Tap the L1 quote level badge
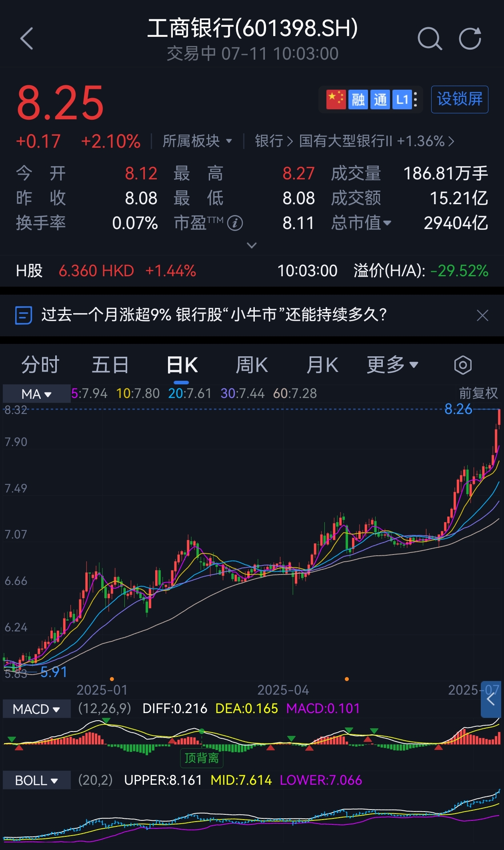The height and width of the screenshot is (850, 504). (x=402, y=99)
